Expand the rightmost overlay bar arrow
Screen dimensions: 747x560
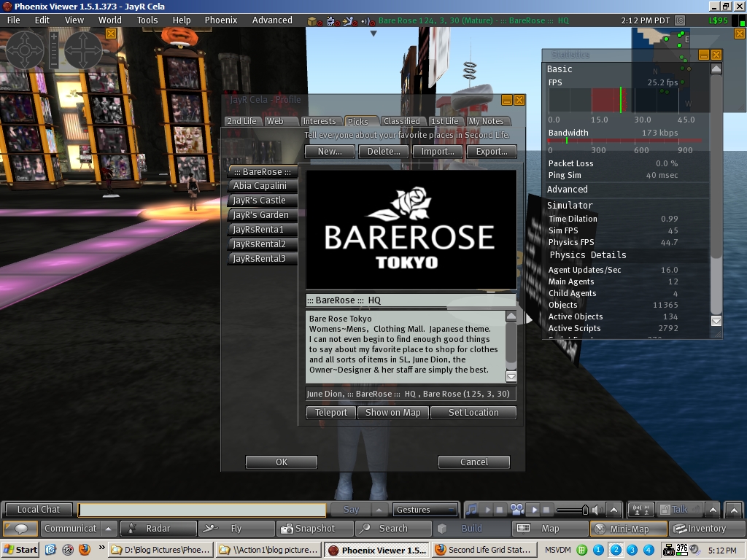(734, 510)
